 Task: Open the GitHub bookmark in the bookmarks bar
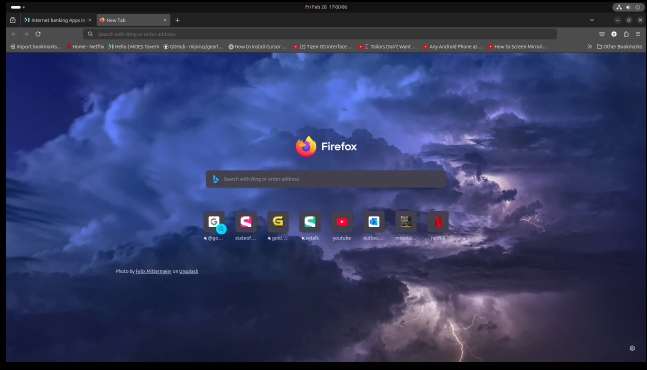(193, 47)
